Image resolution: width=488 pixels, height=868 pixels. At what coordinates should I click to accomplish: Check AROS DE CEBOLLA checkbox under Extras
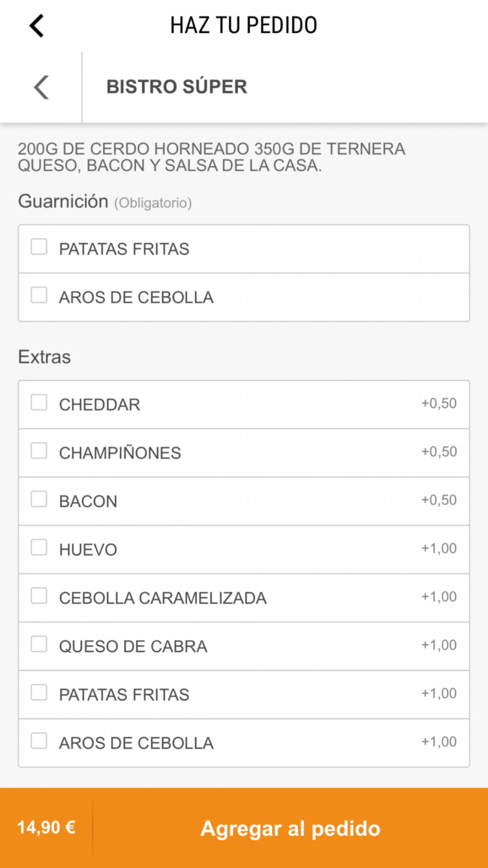(39, 741)
